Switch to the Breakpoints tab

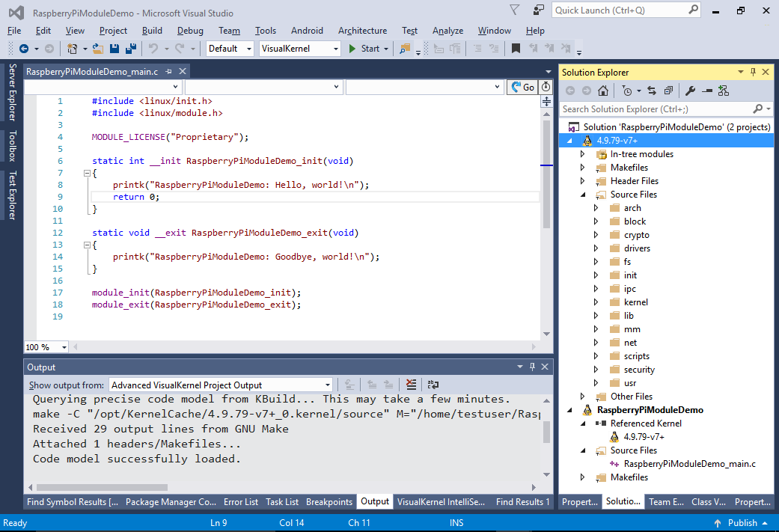click(329, 502)
